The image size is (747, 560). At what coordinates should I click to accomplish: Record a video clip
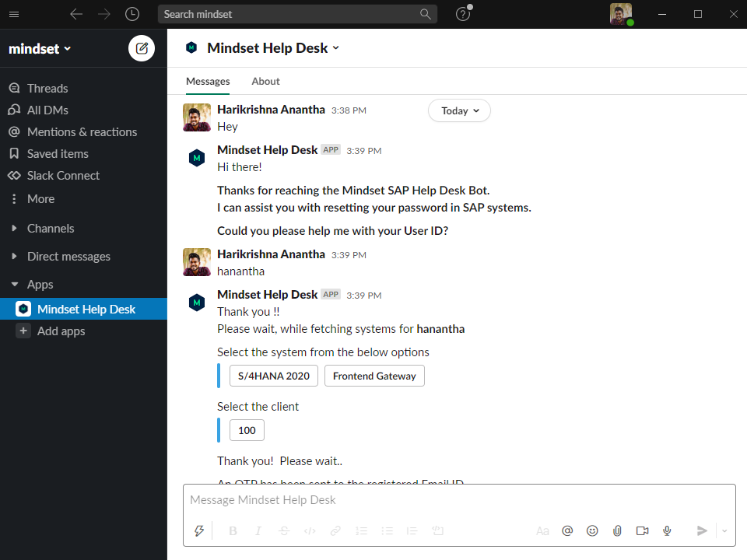[642, 530]
